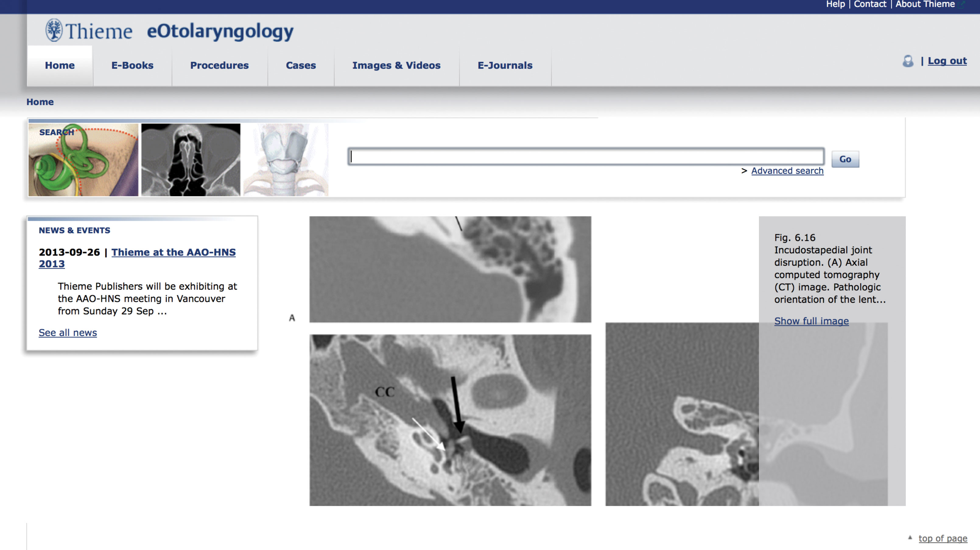
Task: Open the E-Journals tab
Action: 505,65
